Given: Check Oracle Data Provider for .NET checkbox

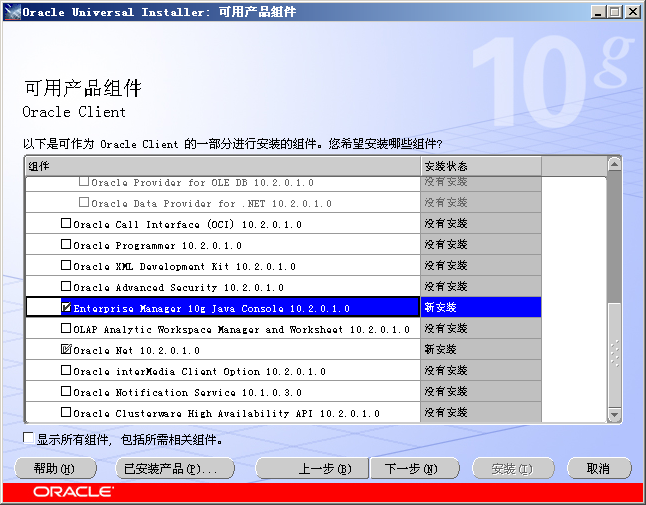Looking at the screenshot, I should coord(84,202).
